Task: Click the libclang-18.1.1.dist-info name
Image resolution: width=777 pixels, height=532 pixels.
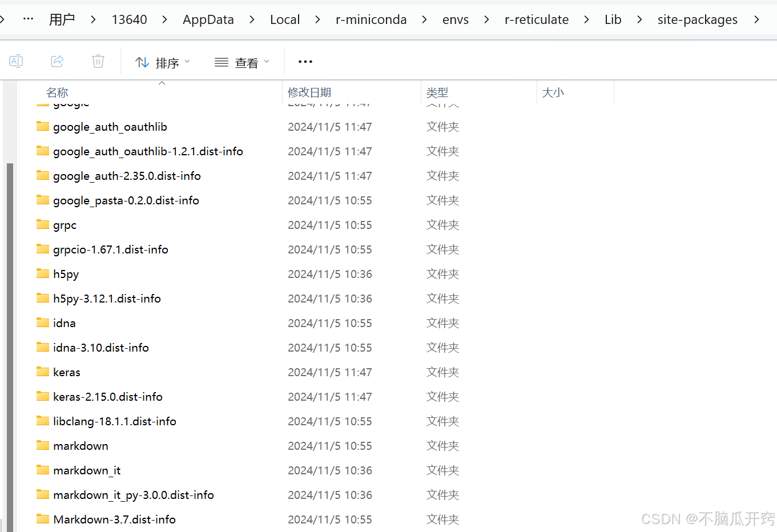Action: pos(115,421)
